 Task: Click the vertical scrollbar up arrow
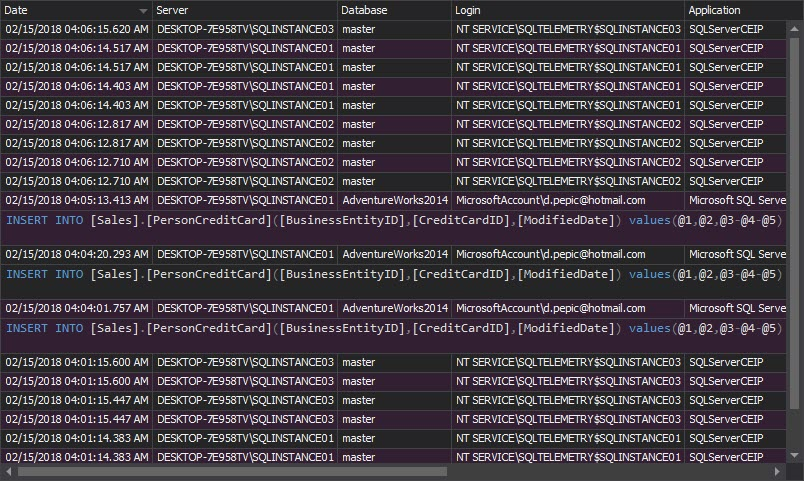(795, 29)
